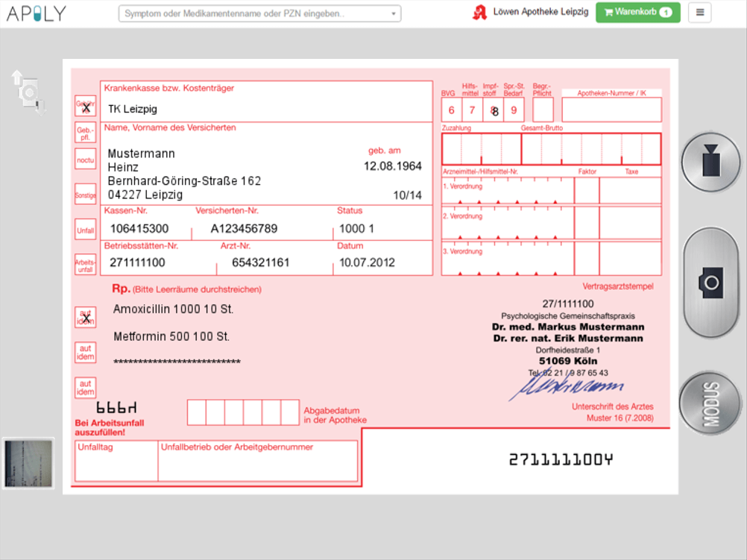Screen dimensions: 747x560
Task: Toggle the Arbeitsunfall checkbox
Action: (x=85, y=265)
